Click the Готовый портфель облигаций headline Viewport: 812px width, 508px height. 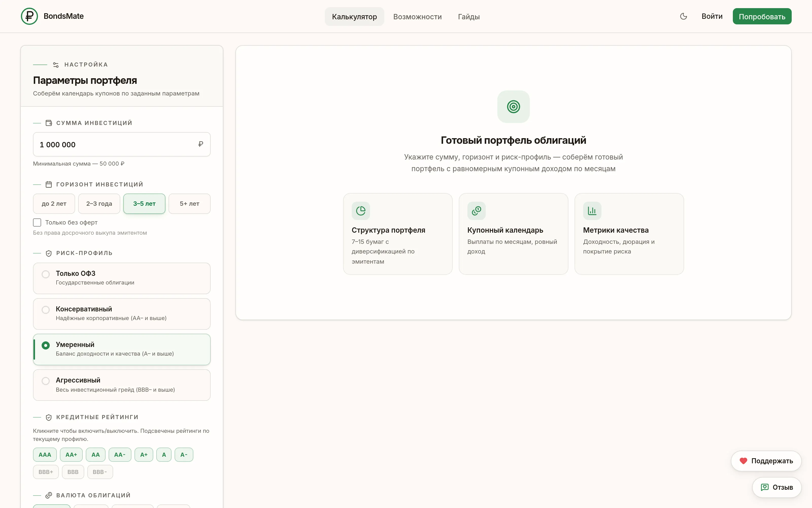point(513,140)
